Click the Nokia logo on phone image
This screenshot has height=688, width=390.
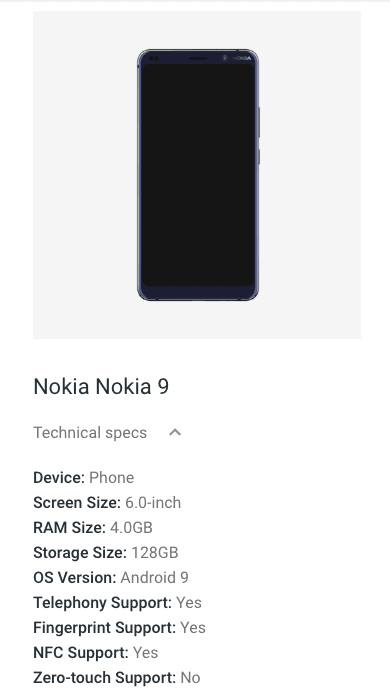coord(242,58)
